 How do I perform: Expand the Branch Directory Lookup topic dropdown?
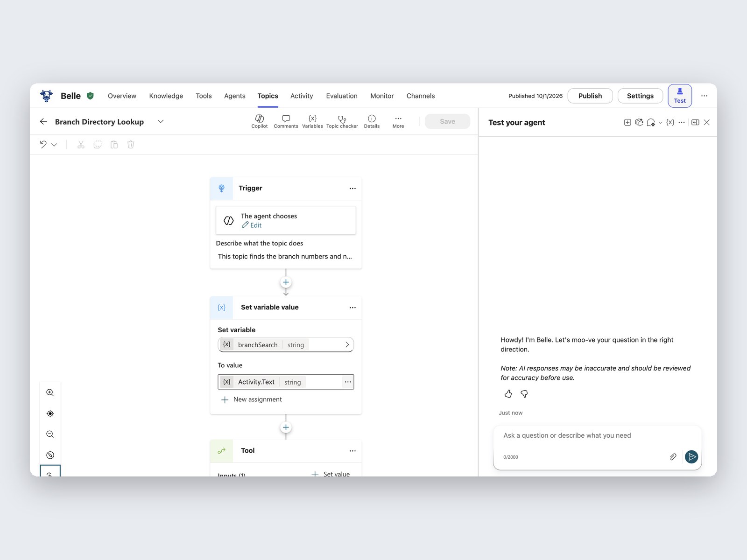tap(161, 121)
